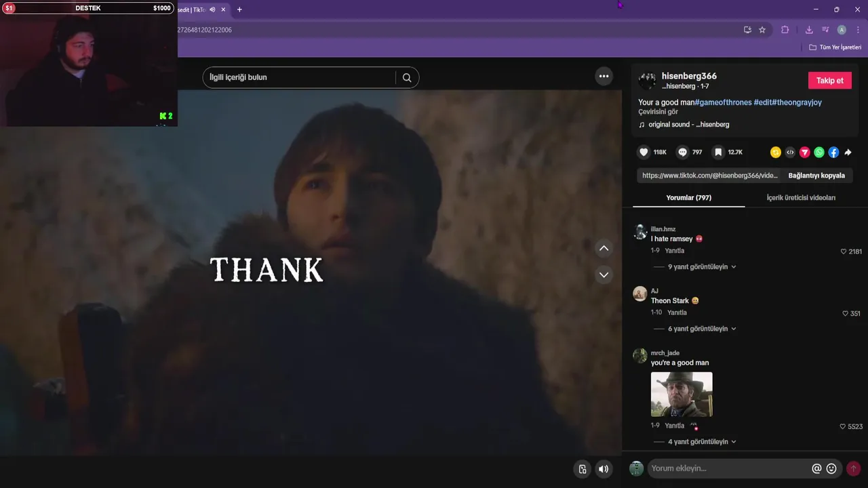Open #edit hashtag link
The height and width of the screenshot is (488, 868).
762,102
